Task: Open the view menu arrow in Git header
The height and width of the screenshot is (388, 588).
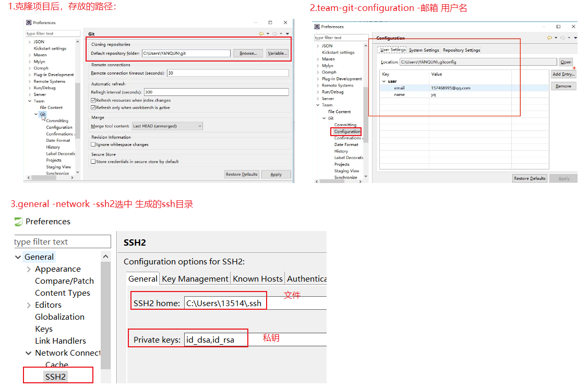Action: (288, 33)
